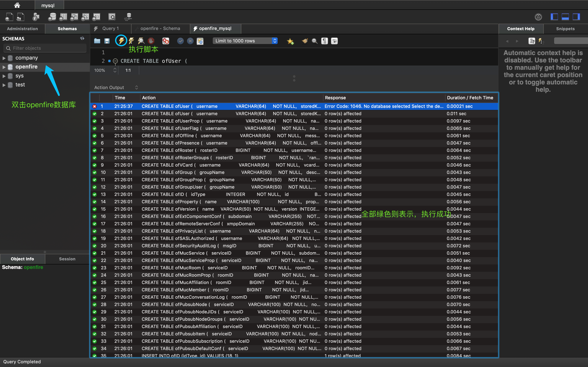Viewport: 588px width, 367px height.
Task: Execute the SQL script with lightning icon
Action: 121,41
